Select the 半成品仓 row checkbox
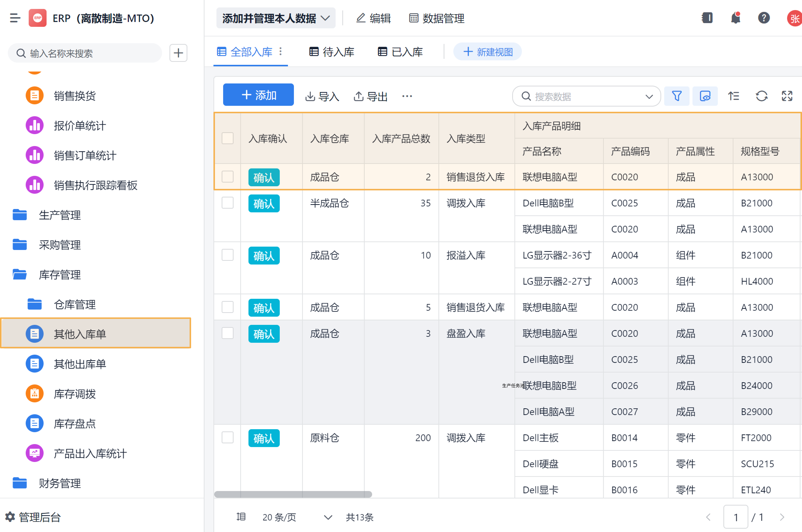802x532 pixels. 227,203
